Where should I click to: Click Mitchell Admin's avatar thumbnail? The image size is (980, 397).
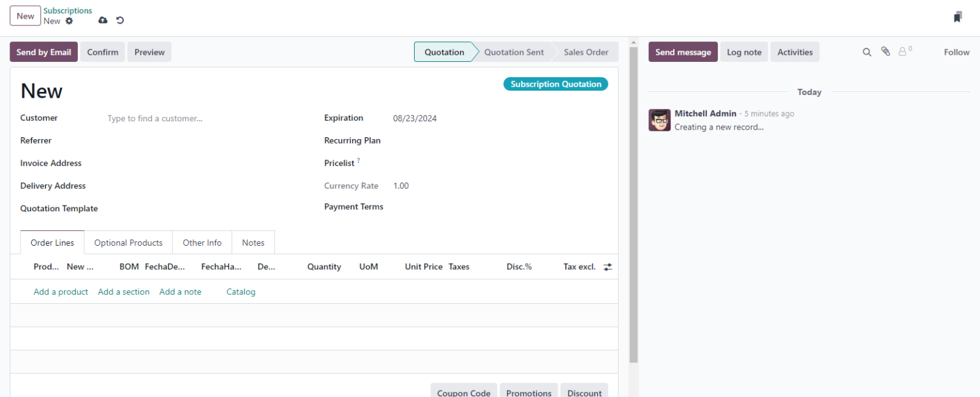pos(660,120)
